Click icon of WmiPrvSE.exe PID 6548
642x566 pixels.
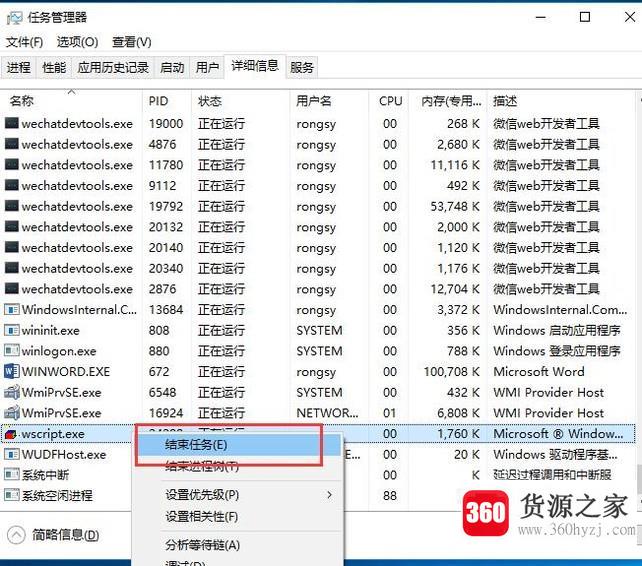coord(11,392)
